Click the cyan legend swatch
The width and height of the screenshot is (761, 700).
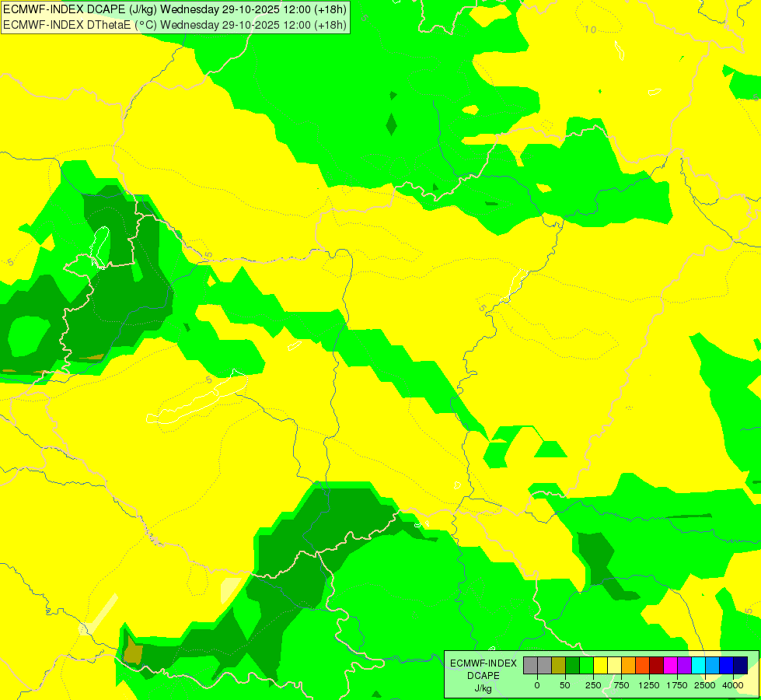[698, 665]
